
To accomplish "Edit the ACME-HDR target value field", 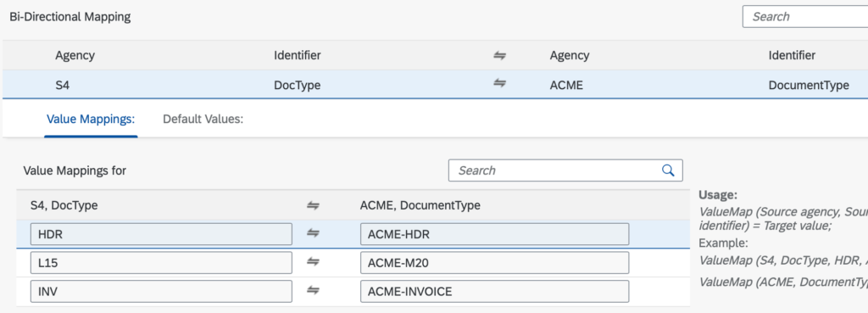I will (x=494, y=234).
